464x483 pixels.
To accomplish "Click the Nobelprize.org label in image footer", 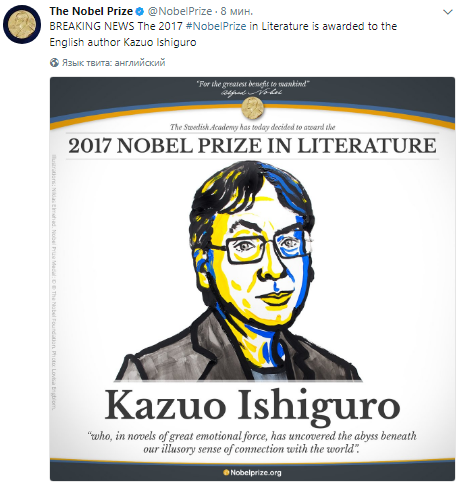I will 256,472.
